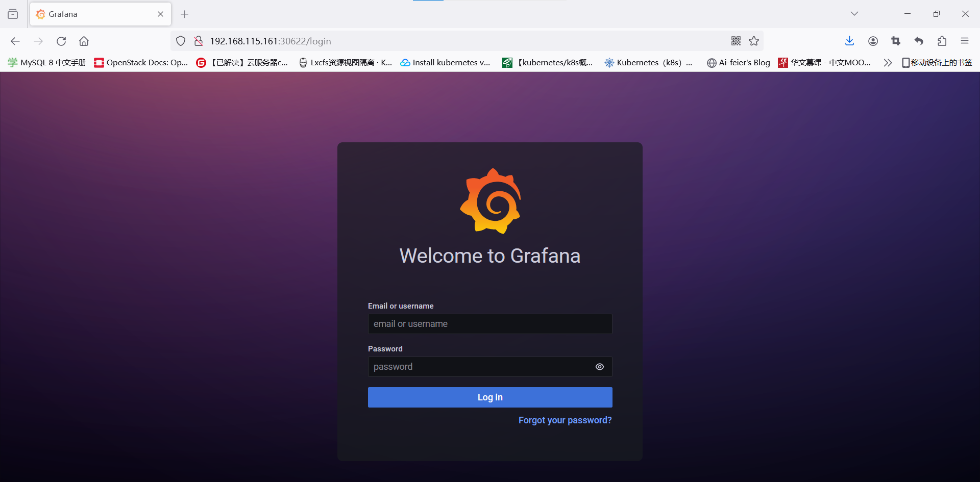Focus the Password input field
This screenshot has width=980, height=482.
point(490,367)
